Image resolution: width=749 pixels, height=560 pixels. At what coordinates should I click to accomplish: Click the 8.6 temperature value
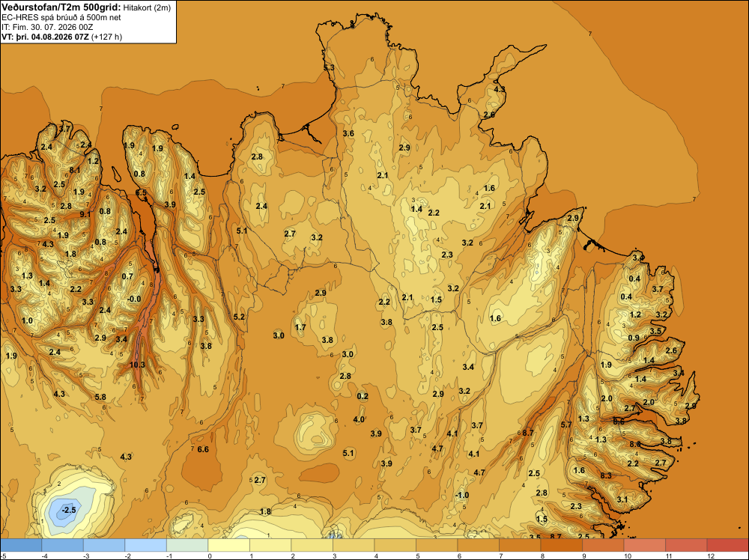coord(619,421)
